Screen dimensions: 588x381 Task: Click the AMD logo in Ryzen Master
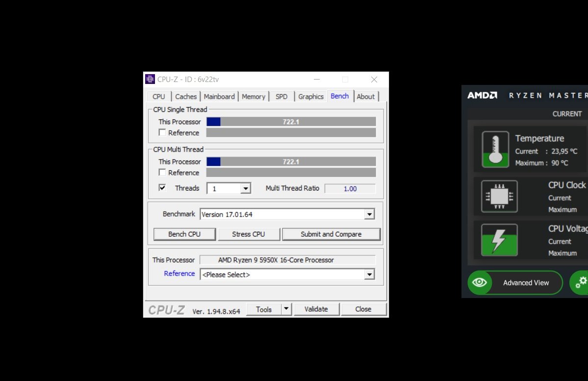tap(482, 95)
